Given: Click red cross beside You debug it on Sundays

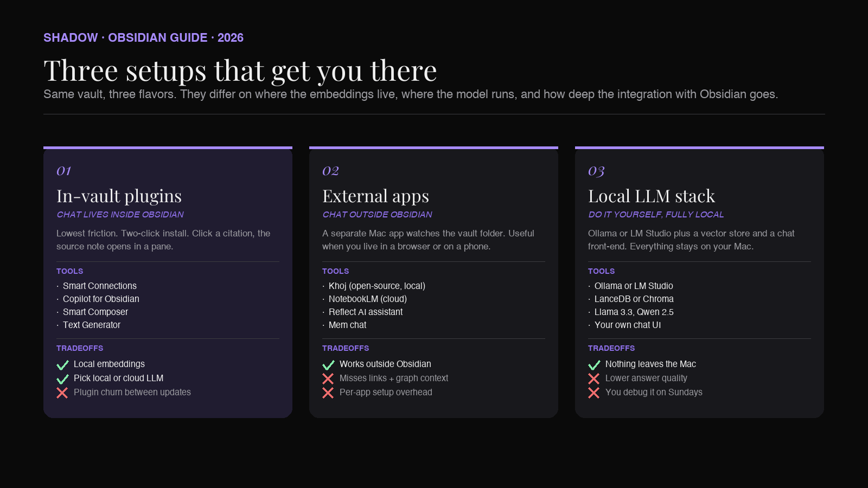Looking at the screenshot, I should (594, 393).
